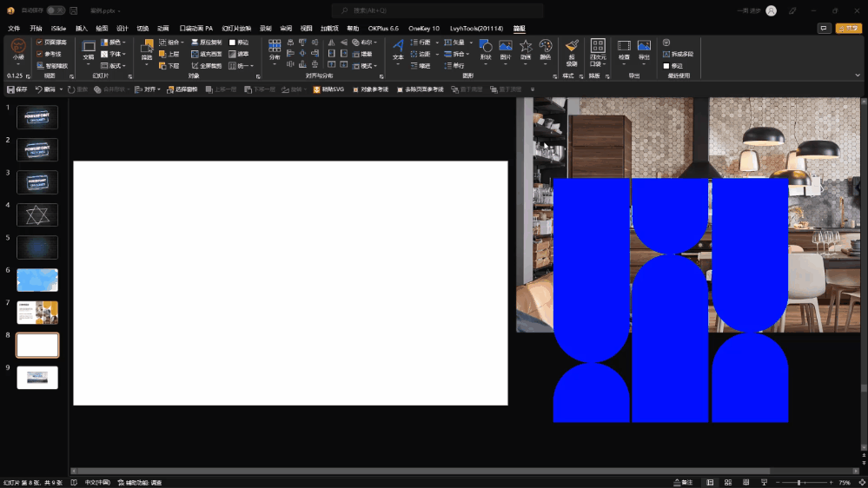Open the 统一 dropdown
Screen dimensions: 868x488
242,65
